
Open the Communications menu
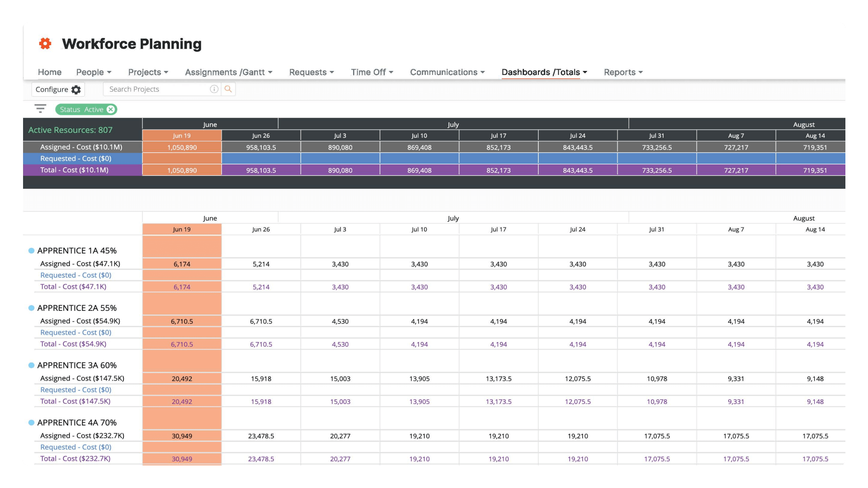tap(447, 72)
